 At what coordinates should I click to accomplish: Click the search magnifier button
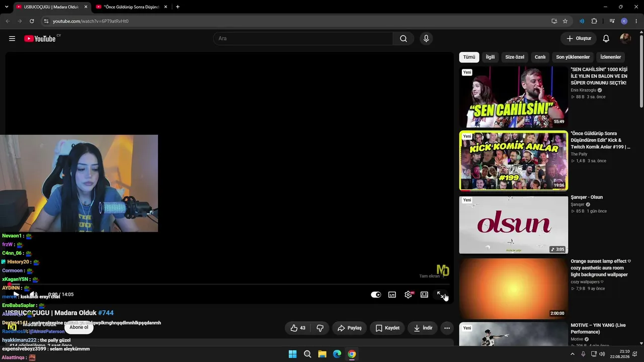[x=404, y=39]
